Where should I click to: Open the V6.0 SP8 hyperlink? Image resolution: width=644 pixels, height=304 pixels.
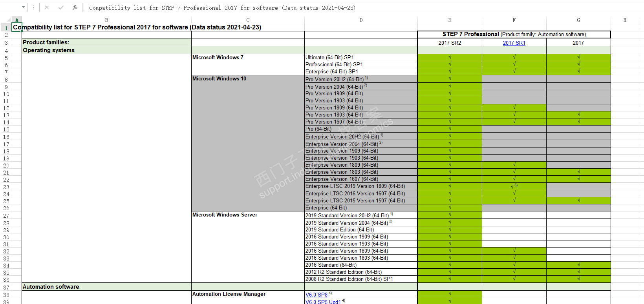(x=317, y=295)
